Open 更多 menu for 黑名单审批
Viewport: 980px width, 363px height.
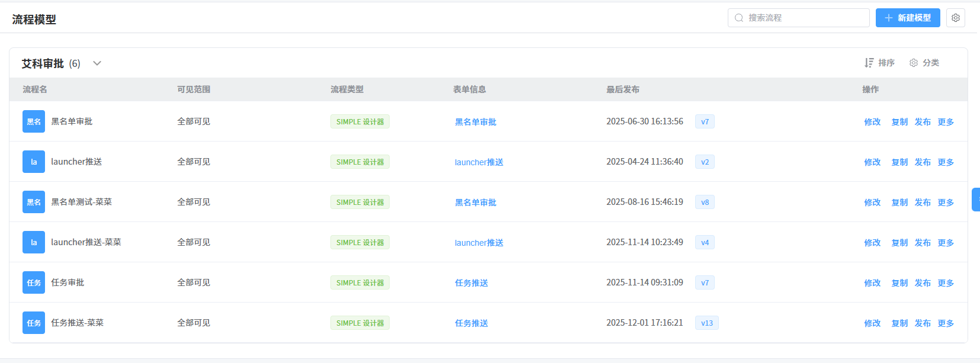tap(946, 122)
